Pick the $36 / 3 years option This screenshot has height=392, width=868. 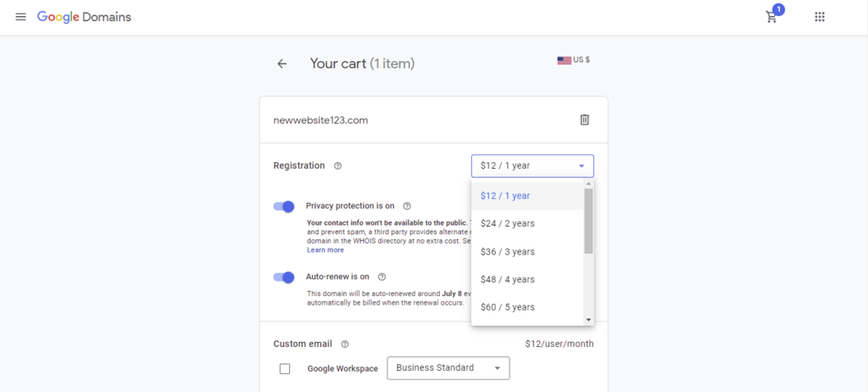click(507, 252)
